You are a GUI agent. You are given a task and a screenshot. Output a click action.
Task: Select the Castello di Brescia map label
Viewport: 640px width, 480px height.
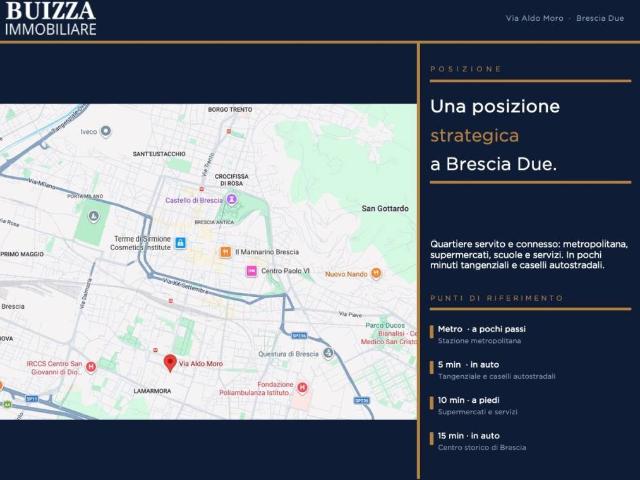(194, 200)
